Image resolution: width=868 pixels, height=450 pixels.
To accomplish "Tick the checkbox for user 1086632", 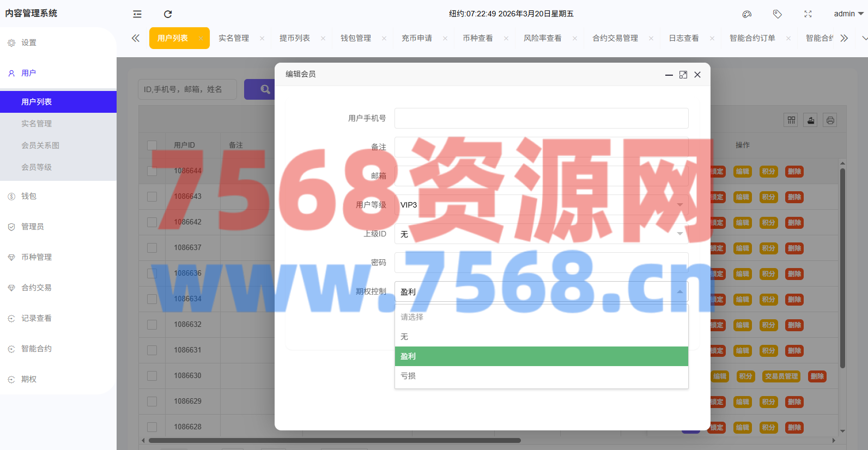I will 152,325.
